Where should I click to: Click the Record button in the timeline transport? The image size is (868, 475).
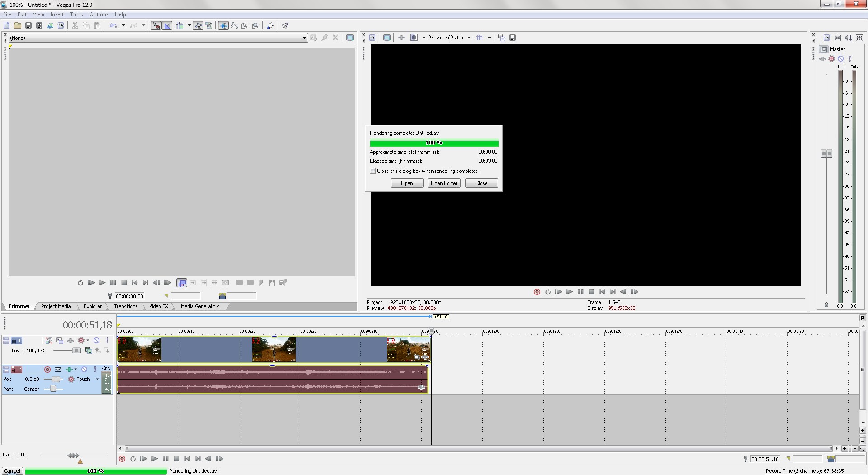(122, 459)
